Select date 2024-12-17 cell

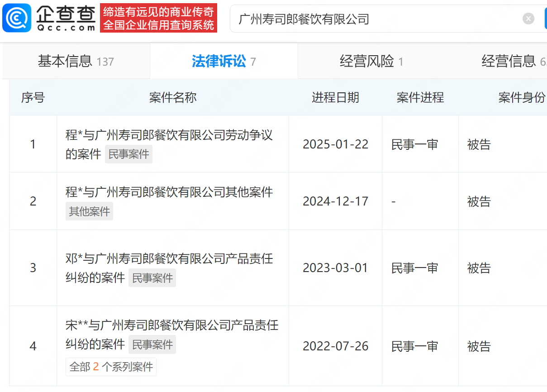pos(336,201)
